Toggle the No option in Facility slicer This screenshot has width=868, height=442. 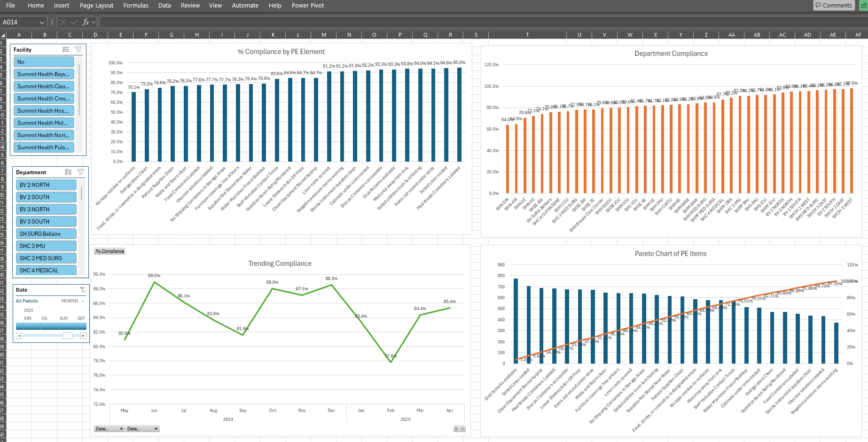pos(44,62)
